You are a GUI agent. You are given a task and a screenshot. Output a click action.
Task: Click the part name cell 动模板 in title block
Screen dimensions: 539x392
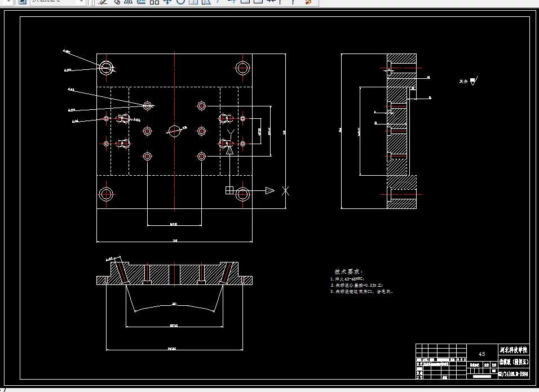[x=514, y=362]
